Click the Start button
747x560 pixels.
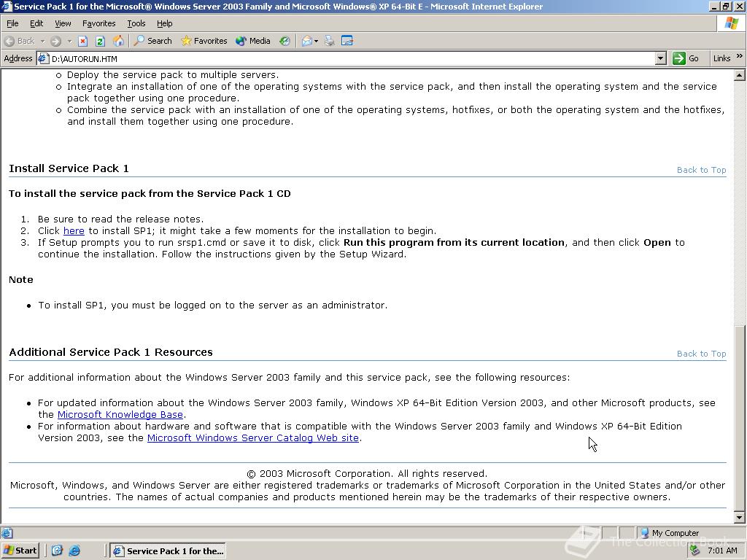tap(20, 551)
